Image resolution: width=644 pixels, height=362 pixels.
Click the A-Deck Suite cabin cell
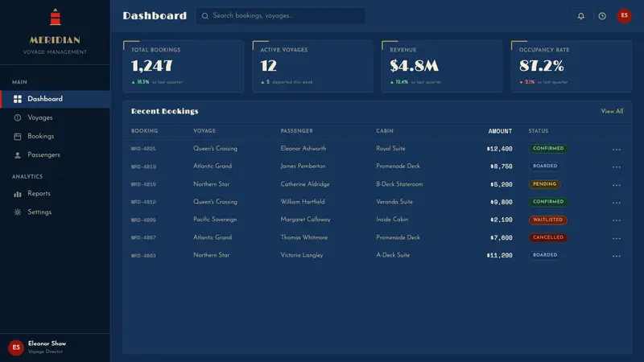tap(393, 255)
